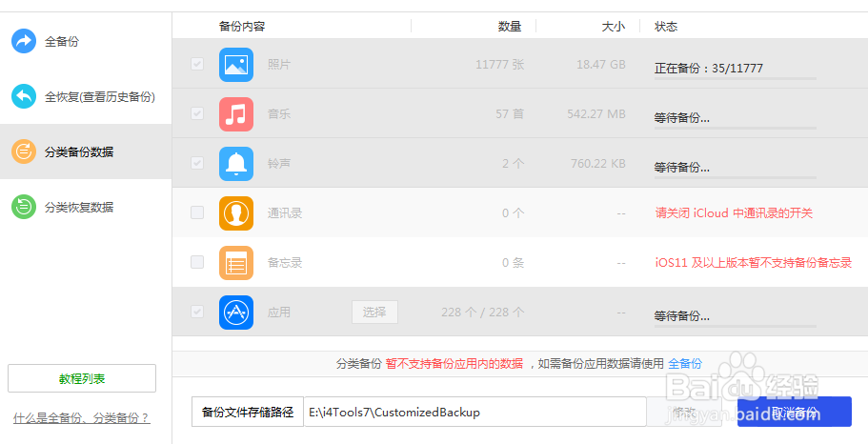This screenshot has height=444, width=868.
Task: Click the Full Restore back-arrow icon
Action: (24, 96)
